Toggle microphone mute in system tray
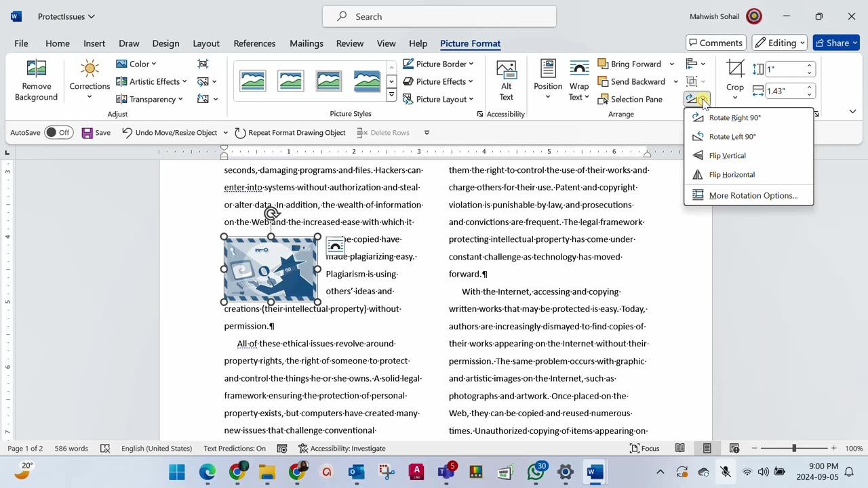868x488 pixels. tap(725, 472)
